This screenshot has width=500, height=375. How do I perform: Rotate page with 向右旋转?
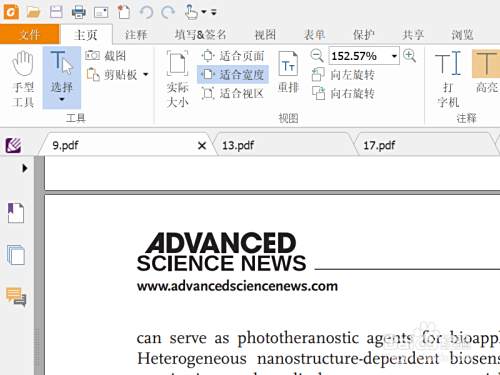(x=343, y=93)
